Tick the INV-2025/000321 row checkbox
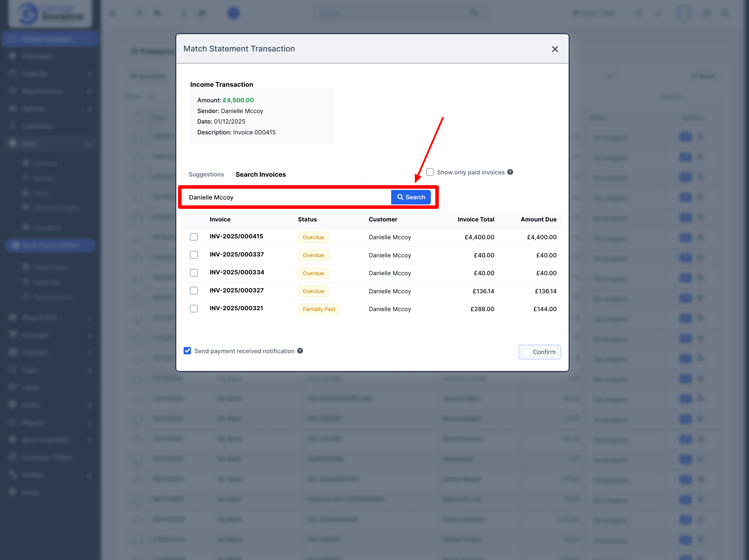Screen dimensions: 749x560 point(194,308)
